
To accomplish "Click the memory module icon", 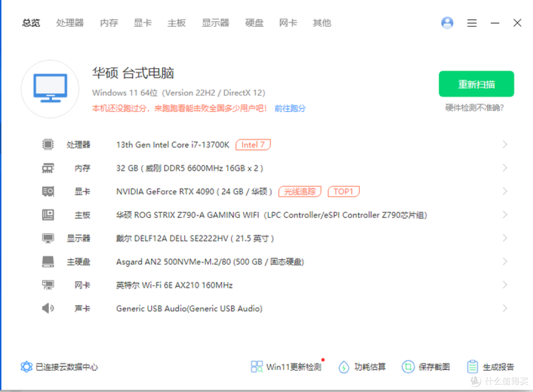I will pyautogui.click(x=48, y=168).
